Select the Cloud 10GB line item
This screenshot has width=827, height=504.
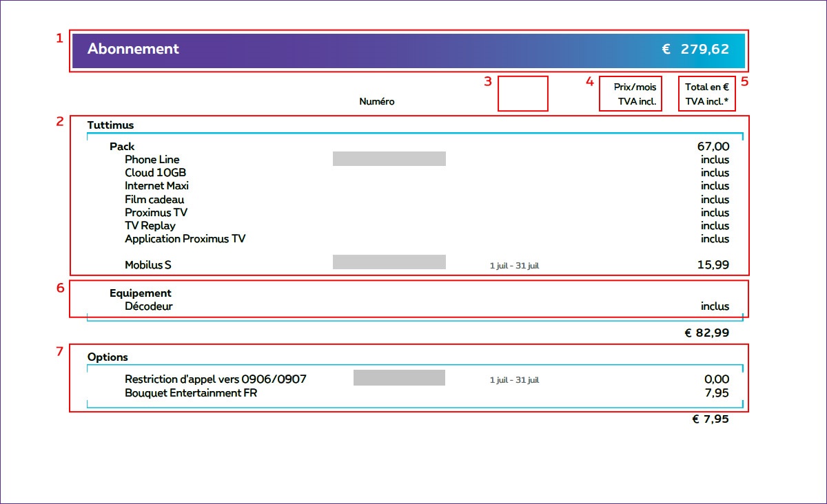[155, 173]
